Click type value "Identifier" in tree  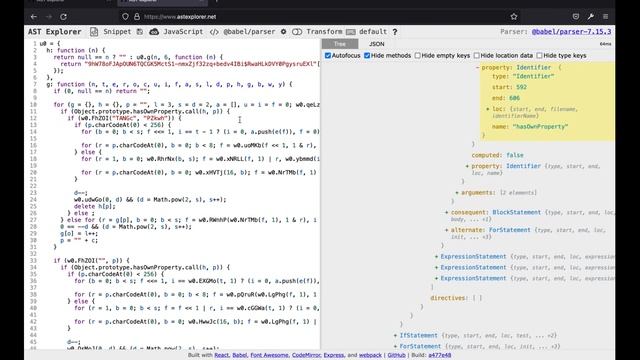click(x=533, y=76)
